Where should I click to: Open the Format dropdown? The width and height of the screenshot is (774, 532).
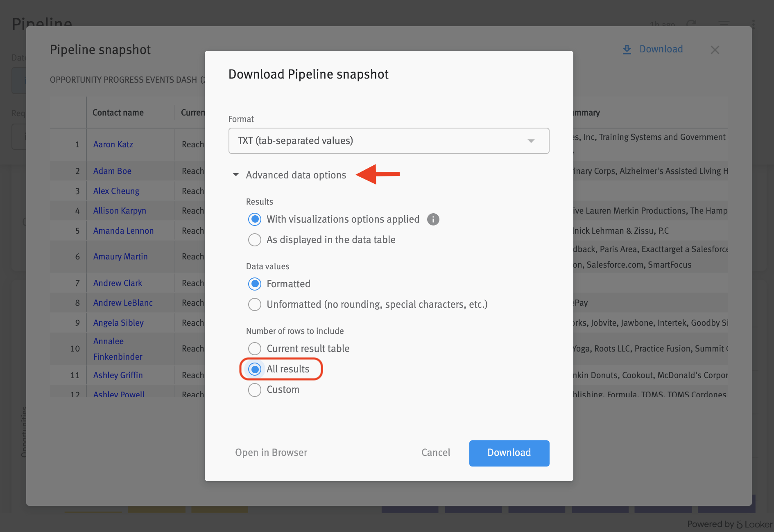pyautogui.click(x=388, y=141)
